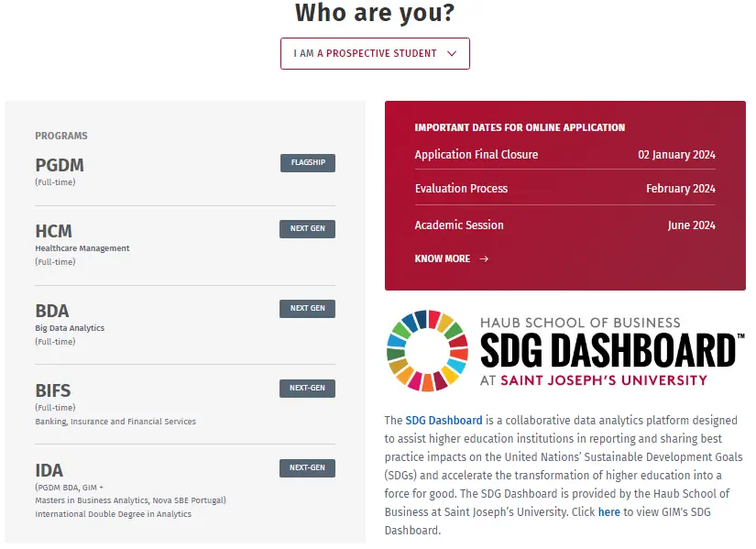Viewport: 756px width, 549px height.
Task: Open the IDA International Double Degree program
Action: [x=49, y=470]
